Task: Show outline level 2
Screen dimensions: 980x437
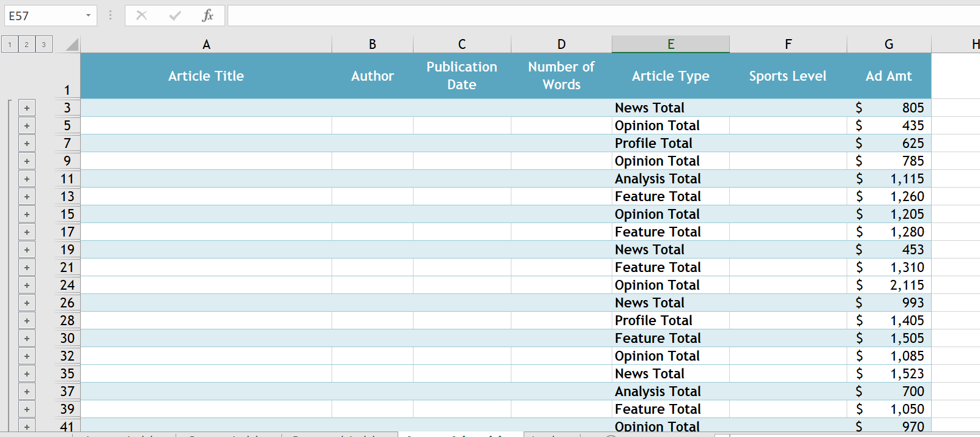Action: coord(26,44)
